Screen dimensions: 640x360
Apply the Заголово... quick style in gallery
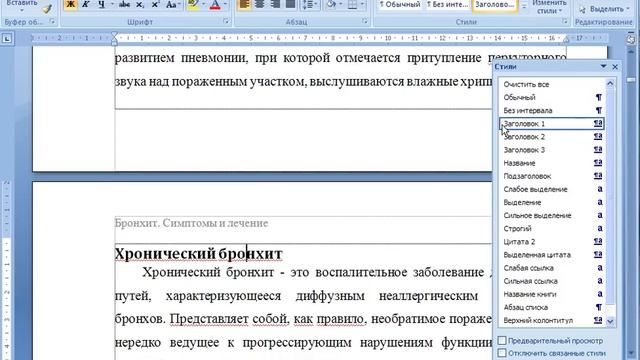click(x=495, y=5)
